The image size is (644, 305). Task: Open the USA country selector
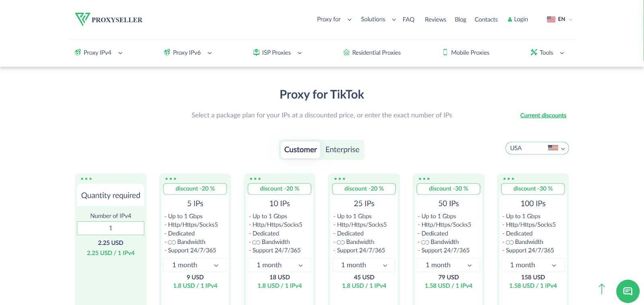tap(537, 148)
